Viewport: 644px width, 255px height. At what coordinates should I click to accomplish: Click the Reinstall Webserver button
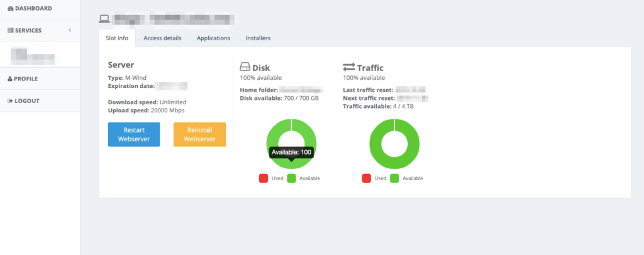click(x=199, y=134)
